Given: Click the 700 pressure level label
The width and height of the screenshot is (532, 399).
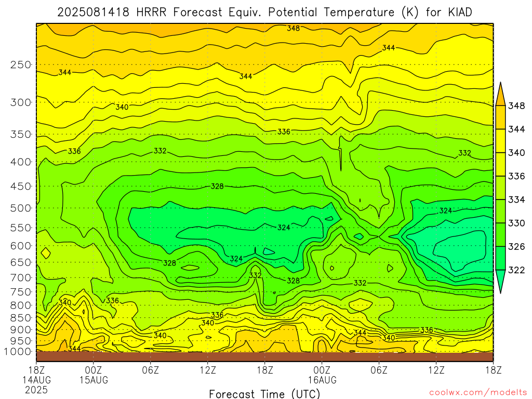Looking at the screenshot, I should coord(20,277).
